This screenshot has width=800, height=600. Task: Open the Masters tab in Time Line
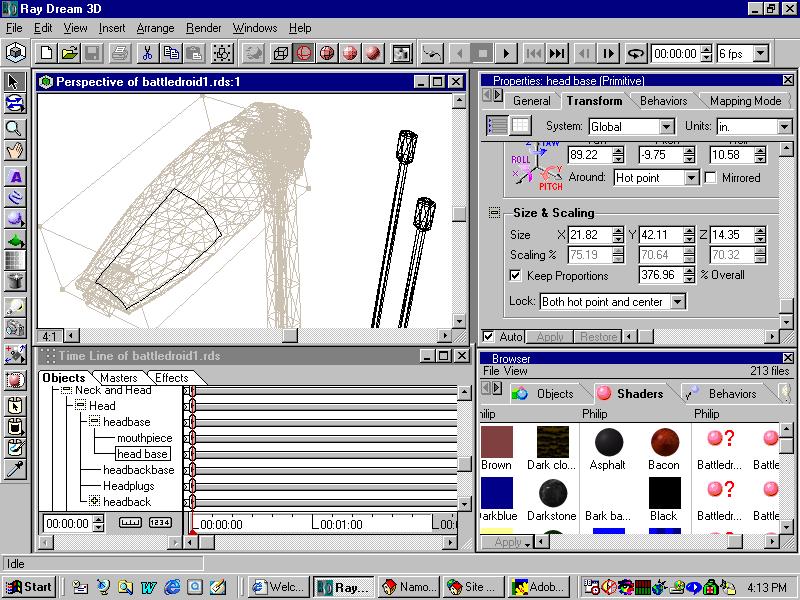(119, 378)
